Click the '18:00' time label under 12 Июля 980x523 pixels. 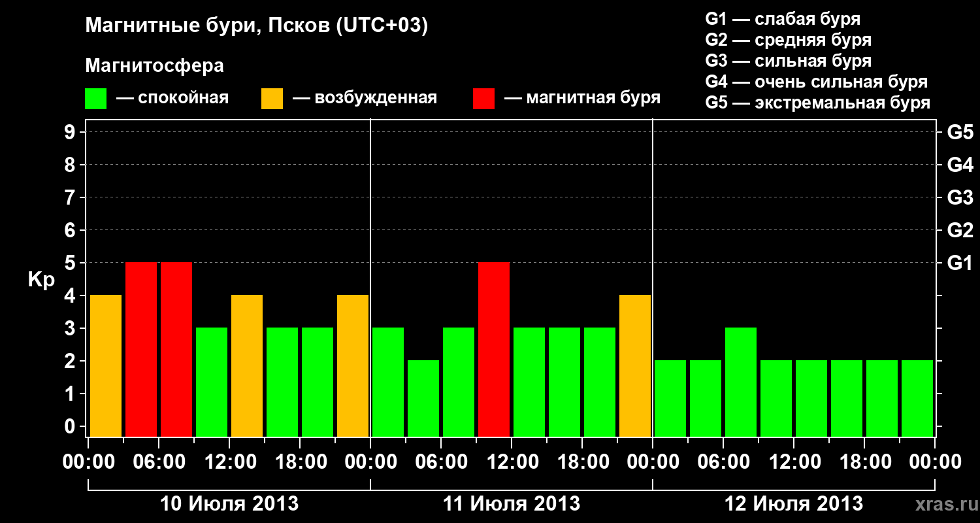coord(864,462)
